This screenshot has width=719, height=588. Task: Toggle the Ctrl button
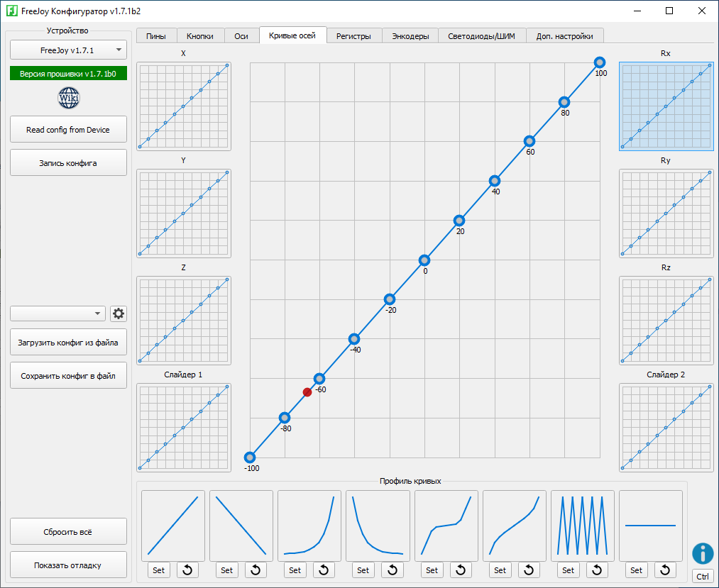coord(702,577)
